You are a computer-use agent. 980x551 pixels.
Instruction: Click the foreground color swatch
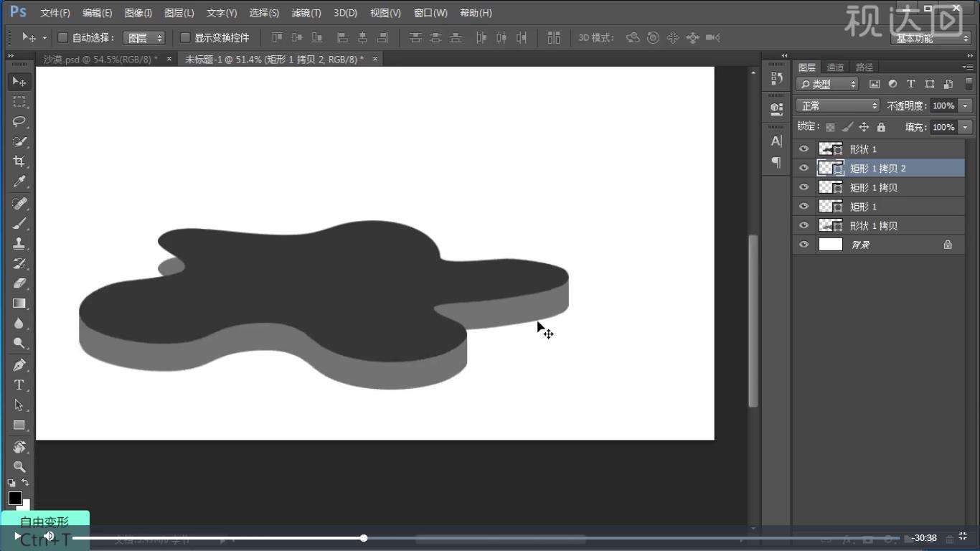point(15,498)
